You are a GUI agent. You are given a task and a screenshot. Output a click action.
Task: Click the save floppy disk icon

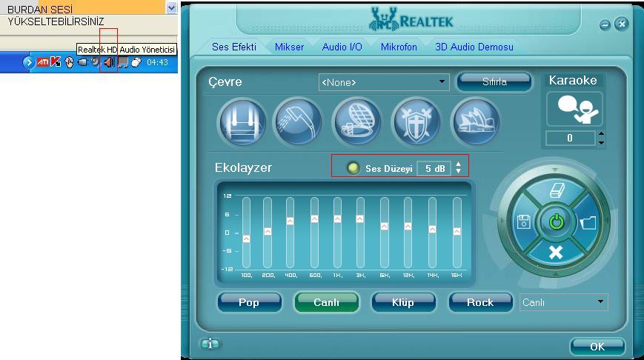point(524,222)
